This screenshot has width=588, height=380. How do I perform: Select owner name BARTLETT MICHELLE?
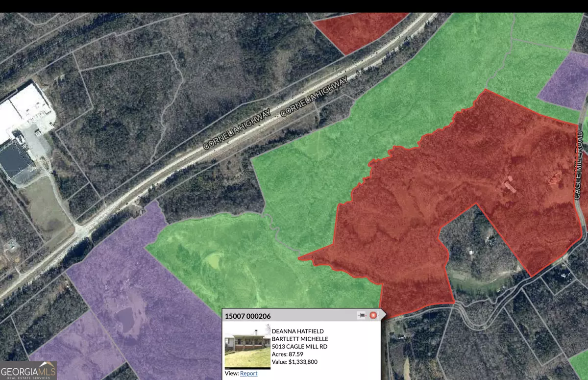pyautogui.click(x=300, y=339)
